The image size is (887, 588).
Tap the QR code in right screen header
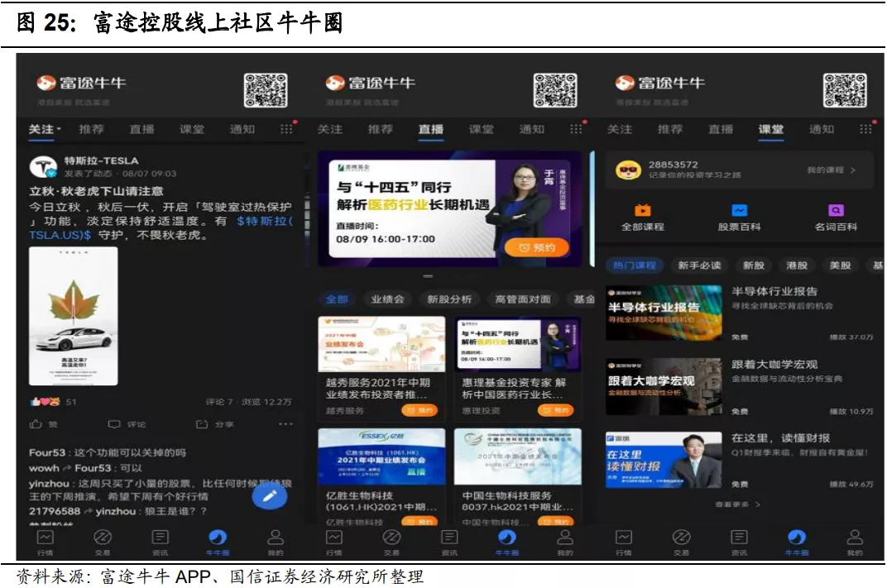(845, 90)
